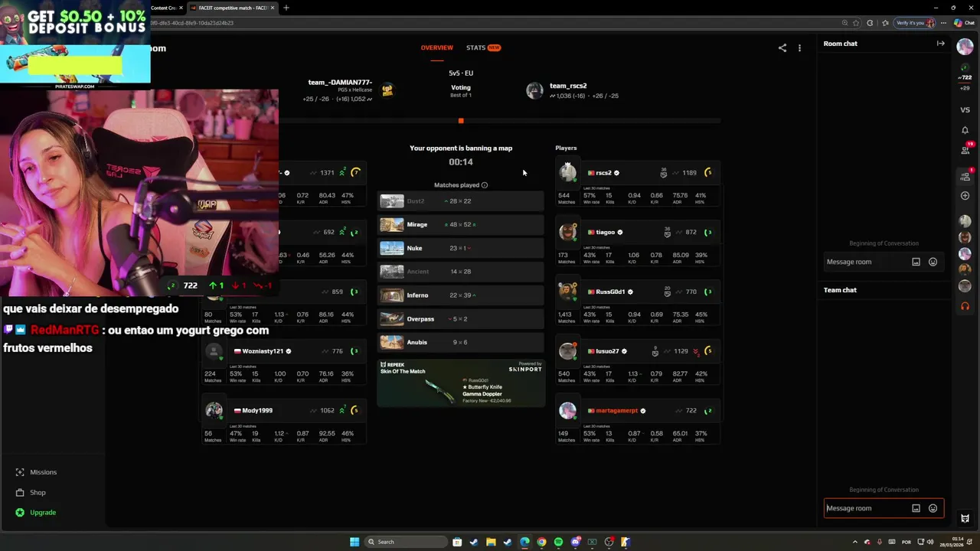Click the share match icon
Screen dimensions: 980x551
pyautogui.click(x=782, y=48)
